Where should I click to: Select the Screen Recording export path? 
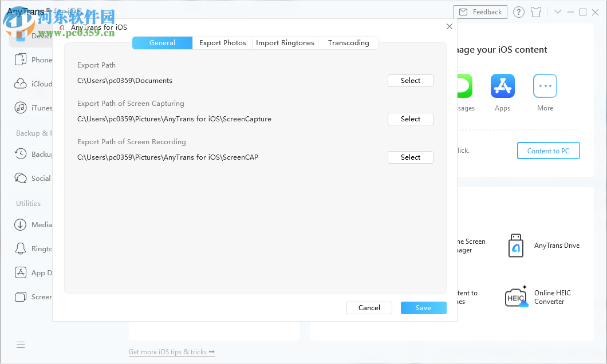point(410,157)
